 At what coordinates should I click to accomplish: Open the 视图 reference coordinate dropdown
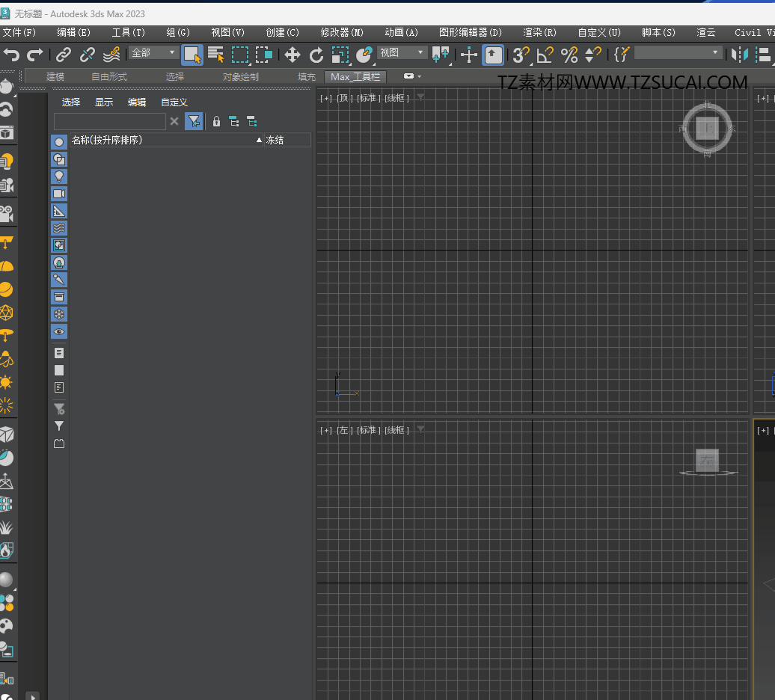tap(402, 53)
